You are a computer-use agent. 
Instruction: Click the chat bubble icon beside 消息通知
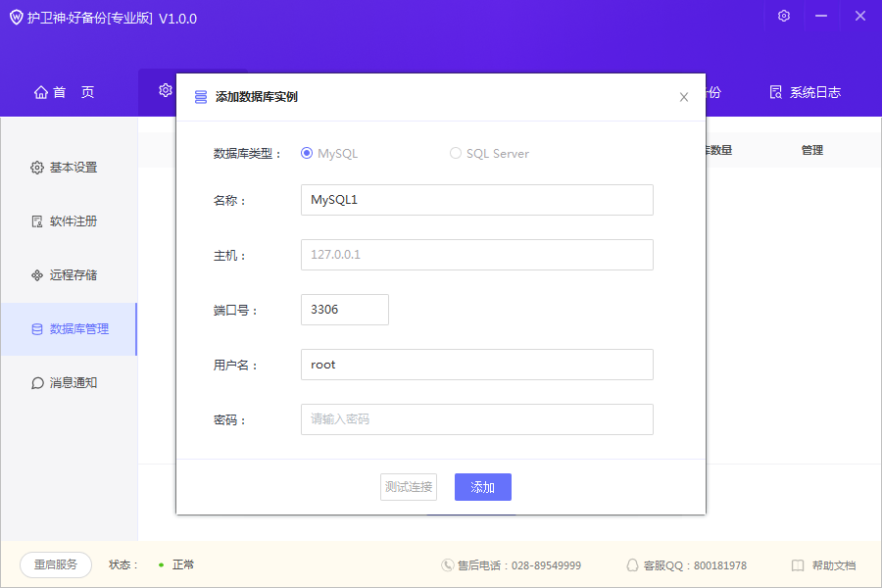[37, 383]
